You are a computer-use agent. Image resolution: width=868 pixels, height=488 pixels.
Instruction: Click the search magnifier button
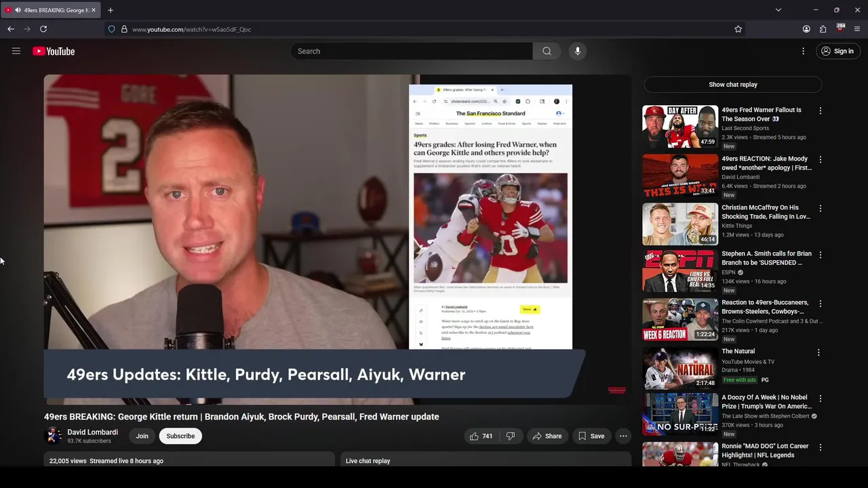pyautogui.click(x=547, y=51)
